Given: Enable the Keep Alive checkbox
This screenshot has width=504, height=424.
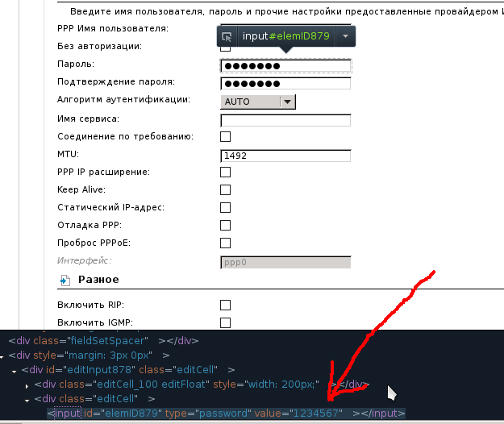Looking at the screenshot, I should tap(225, 190).
